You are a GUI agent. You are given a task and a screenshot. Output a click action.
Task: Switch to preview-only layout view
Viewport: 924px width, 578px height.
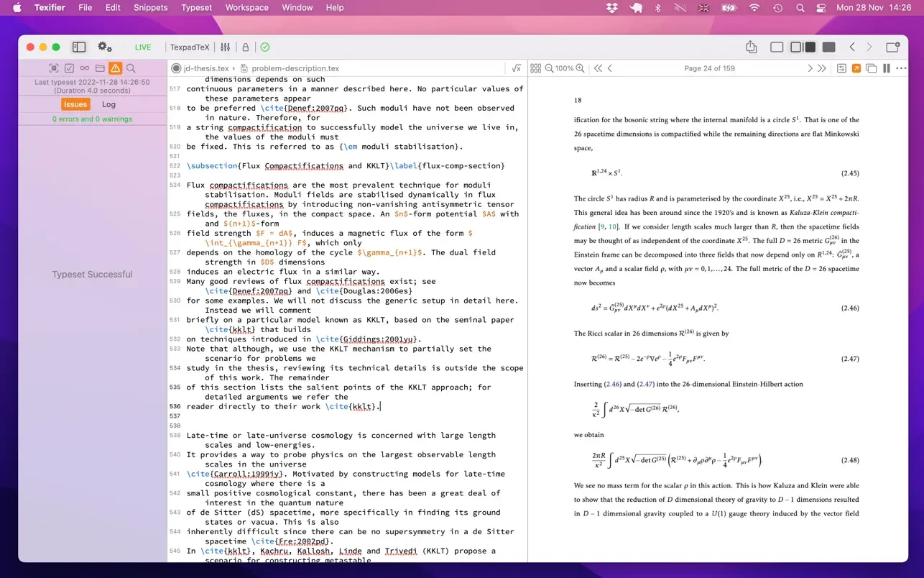coord(828,47)
